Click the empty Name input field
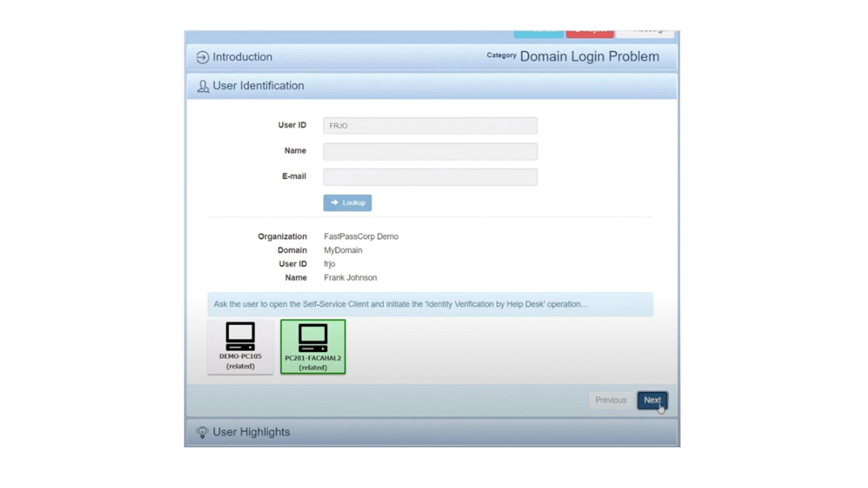868x488 pixels. click(429, 151)
